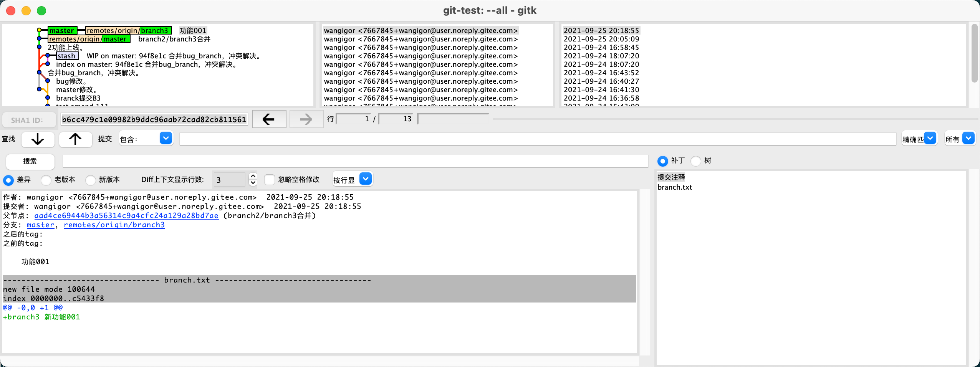Click the stash tag label
Screen dimensions: 980x367
[x=68, y=56]
